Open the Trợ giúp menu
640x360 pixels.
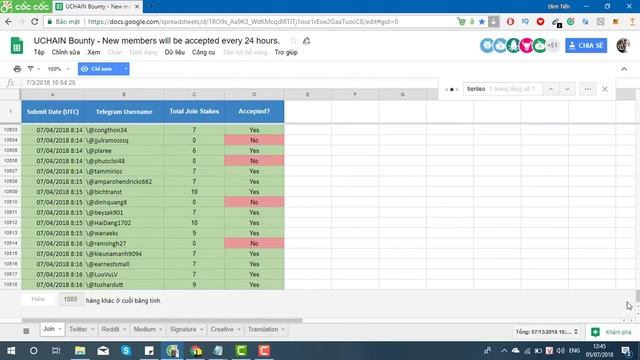coord(286,52)
